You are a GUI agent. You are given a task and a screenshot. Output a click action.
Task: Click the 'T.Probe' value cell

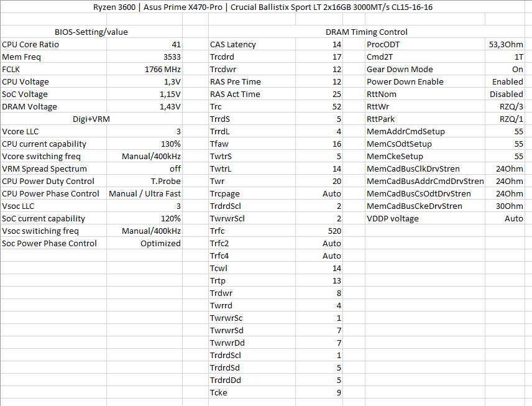tap(145, 182)
